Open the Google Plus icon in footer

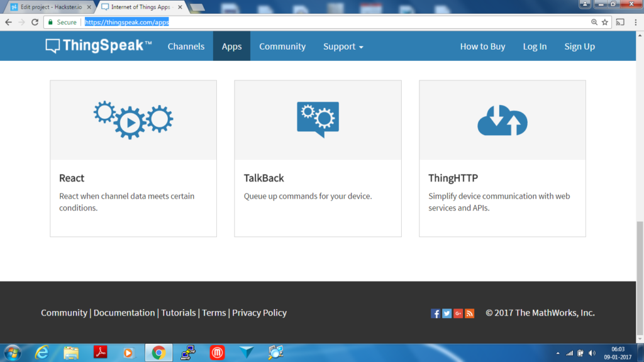pos(458,313)
